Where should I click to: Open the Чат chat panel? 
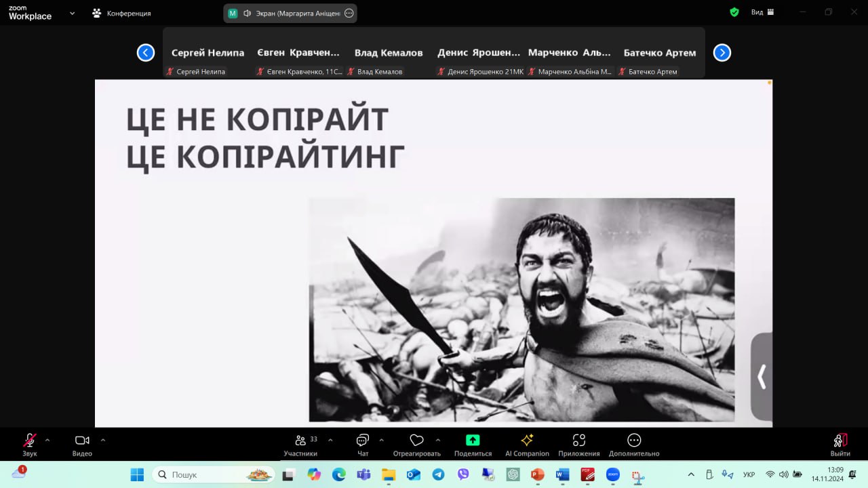point(363,441)
